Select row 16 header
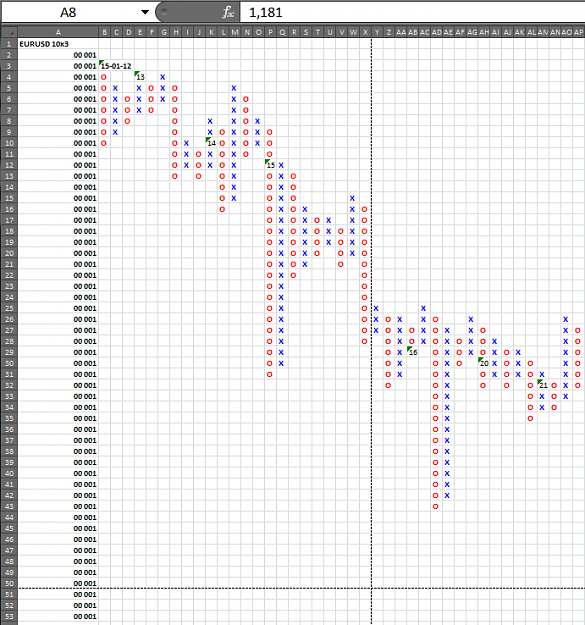The image size is (585, 625). (x=10, y=209)
